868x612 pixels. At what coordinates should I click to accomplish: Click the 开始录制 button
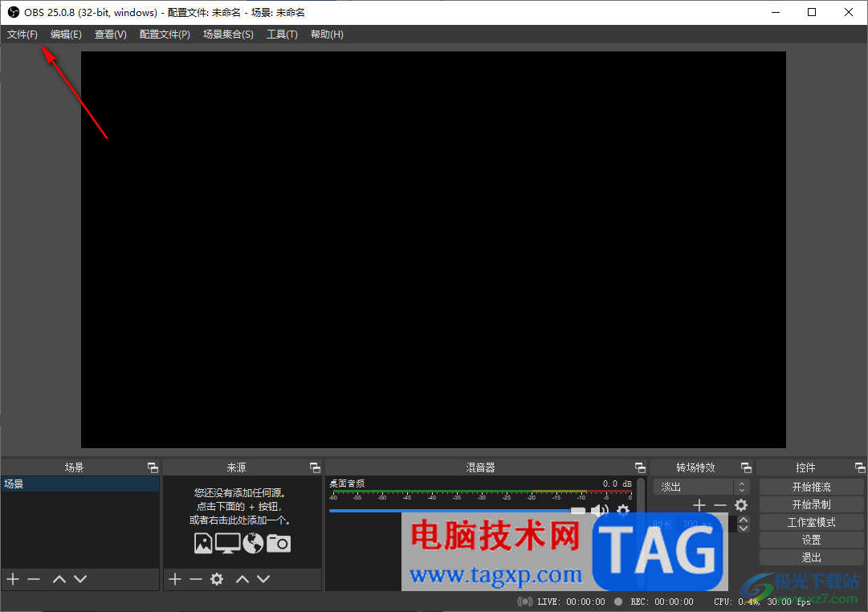tap(812, 504)
